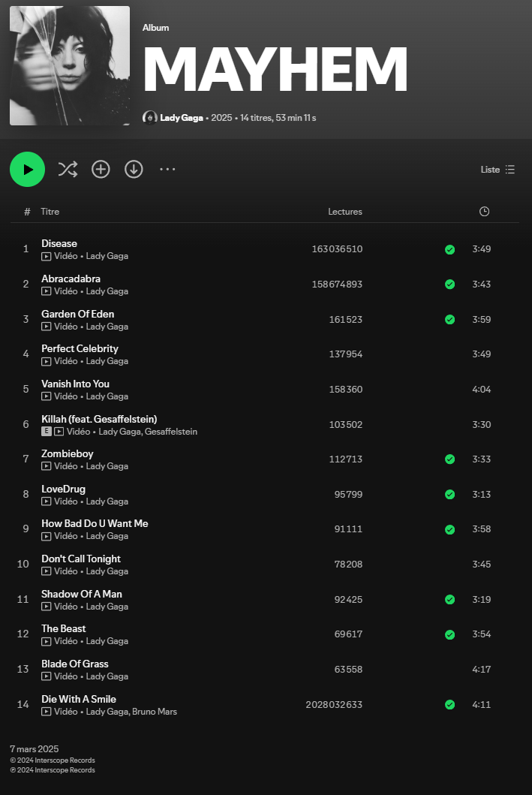Open the MAYHEM album cover art
This screenshot has height=795, width=532.
click(x=70, y=65)
